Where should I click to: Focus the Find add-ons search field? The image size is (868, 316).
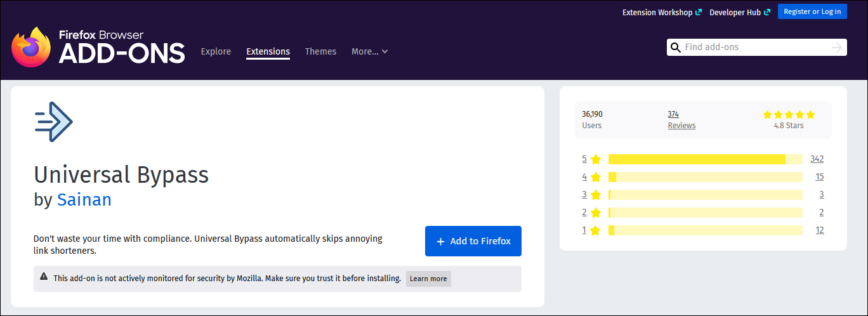pos(755,48)
